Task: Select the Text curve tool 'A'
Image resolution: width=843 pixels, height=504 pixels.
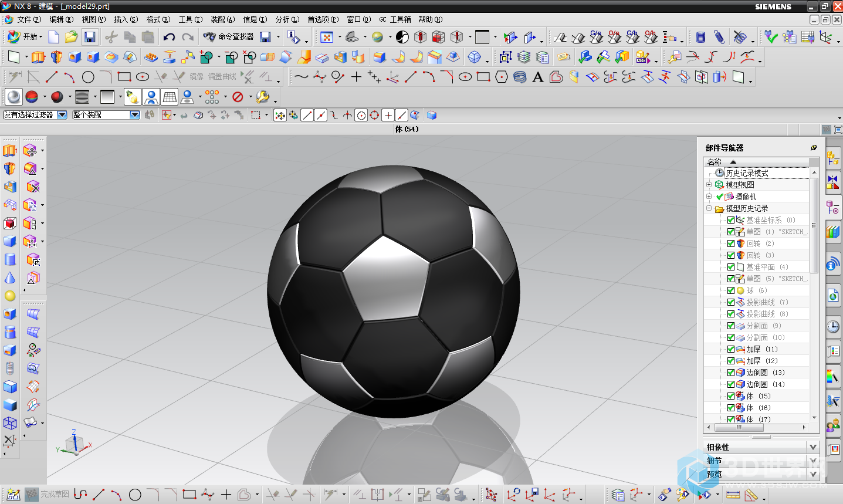Action: tap(538, 77)
